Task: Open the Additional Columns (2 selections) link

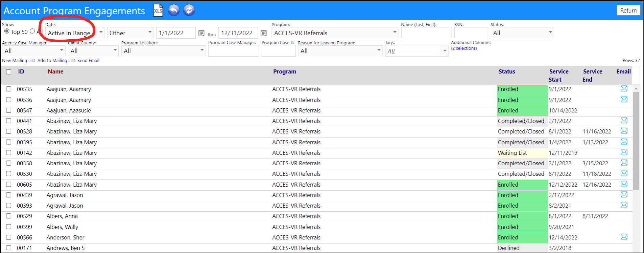Action: coord(464,48)
